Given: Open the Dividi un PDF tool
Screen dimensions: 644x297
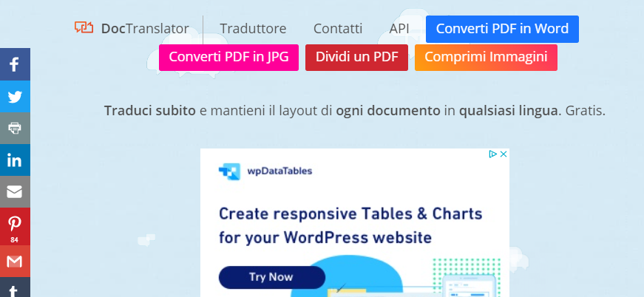Looking at the screenshot, I should click(356, 58).
